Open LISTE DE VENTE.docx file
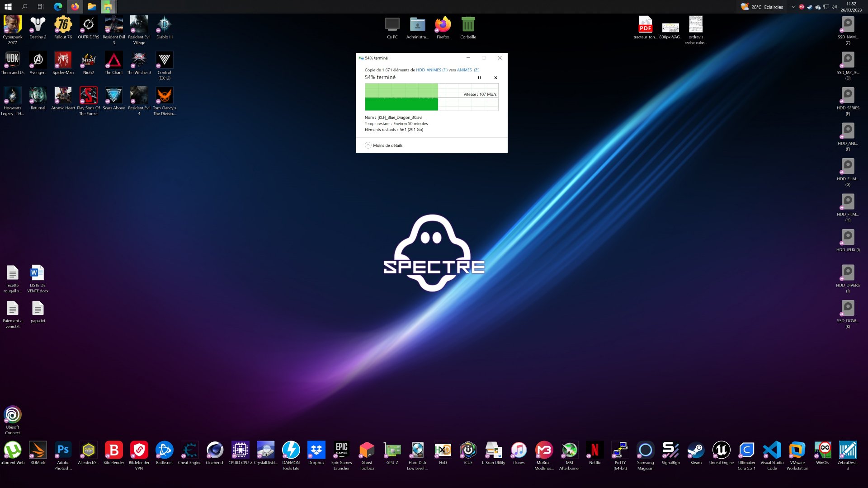This screenshot has height=488, width=868. click(38, 278)
